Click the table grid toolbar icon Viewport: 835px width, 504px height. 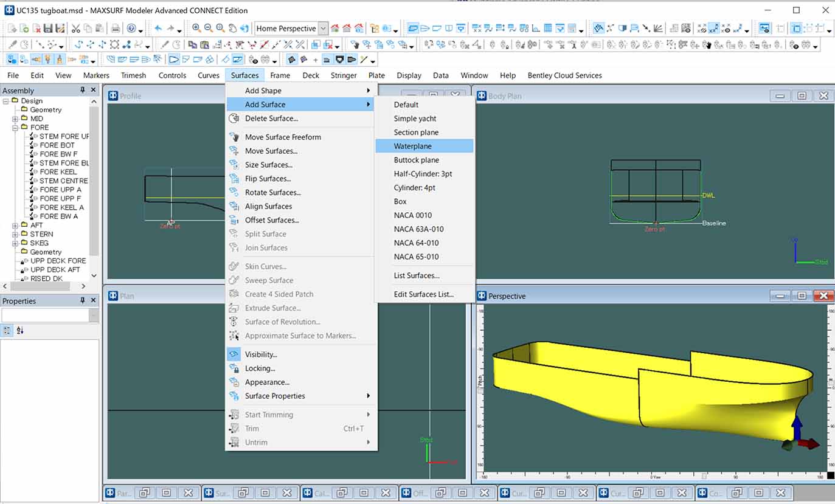tap(547, 28)
